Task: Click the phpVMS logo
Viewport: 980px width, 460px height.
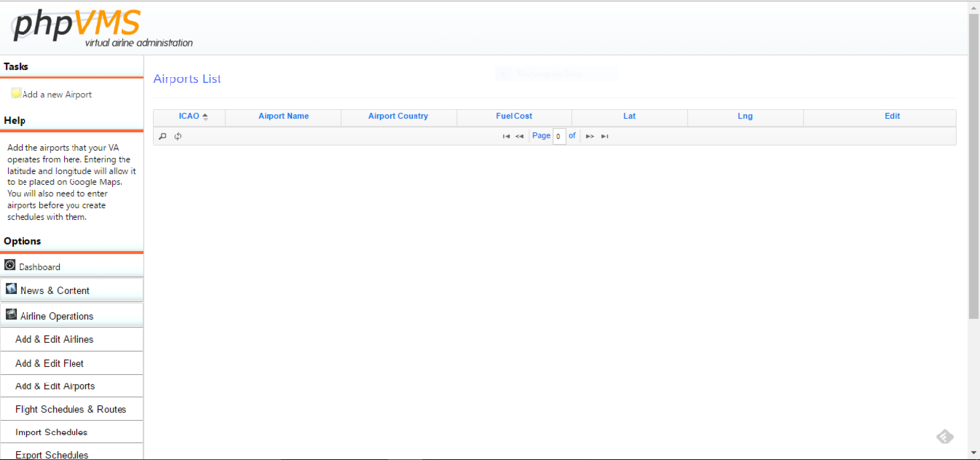Action: 76,24
